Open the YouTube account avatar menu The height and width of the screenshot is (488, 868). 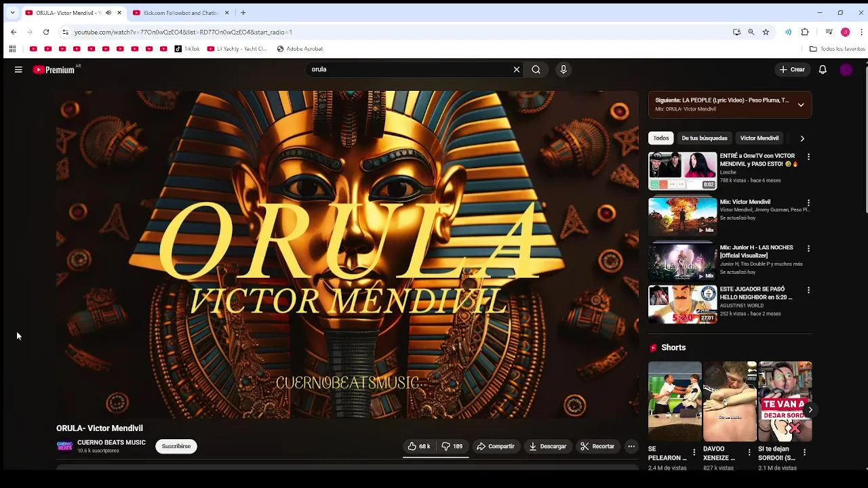pyautogui.click(x=846, y=69)
